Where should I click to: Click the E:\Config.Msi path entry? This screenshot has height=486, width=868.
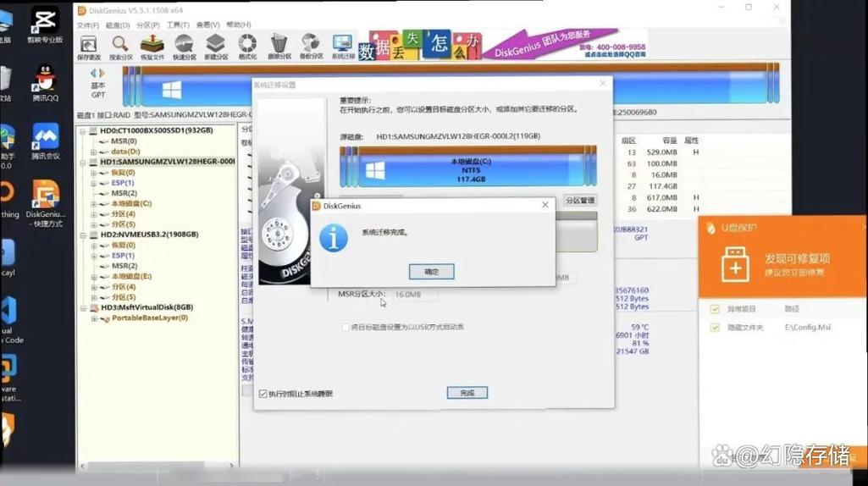click(808, 328)
